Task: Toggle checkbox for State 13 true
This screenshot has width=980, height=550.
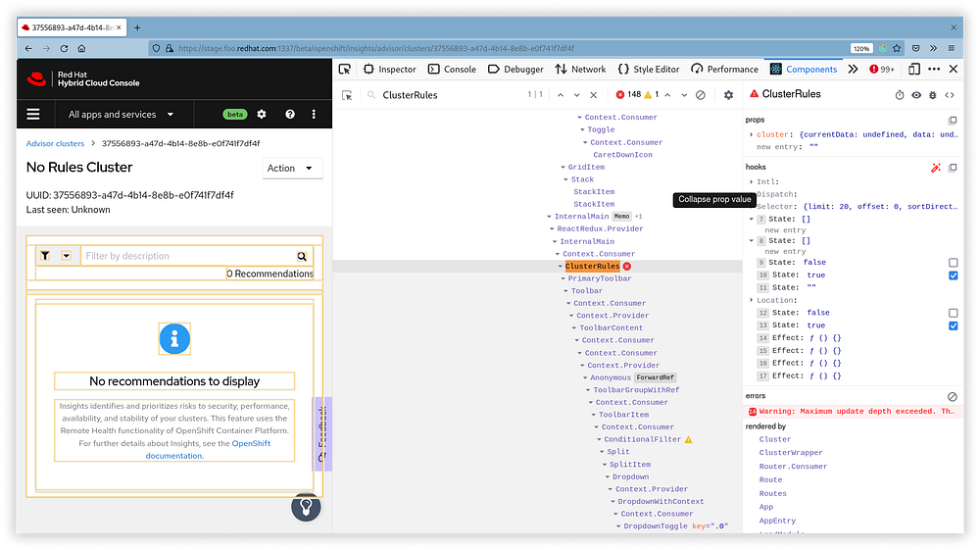Action: pyautogui.click(x=954, y=325)
